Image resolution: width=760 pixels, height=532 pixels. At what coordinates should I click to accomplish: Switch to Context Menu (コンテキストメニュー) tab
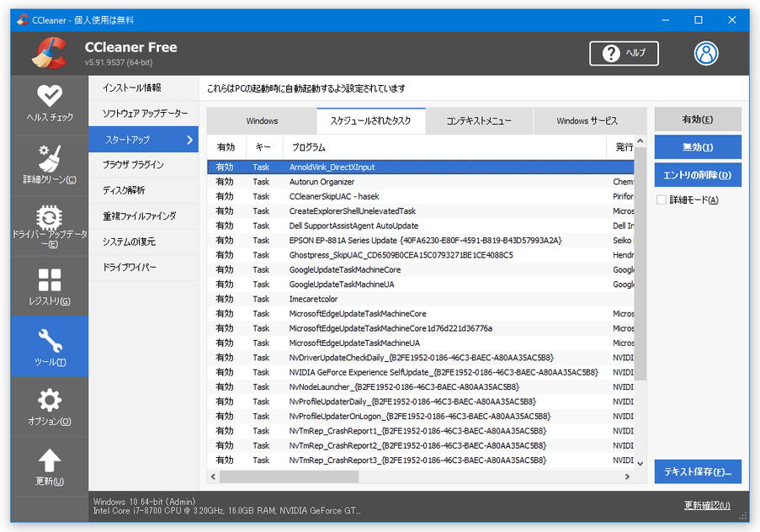tap(479, 120)
